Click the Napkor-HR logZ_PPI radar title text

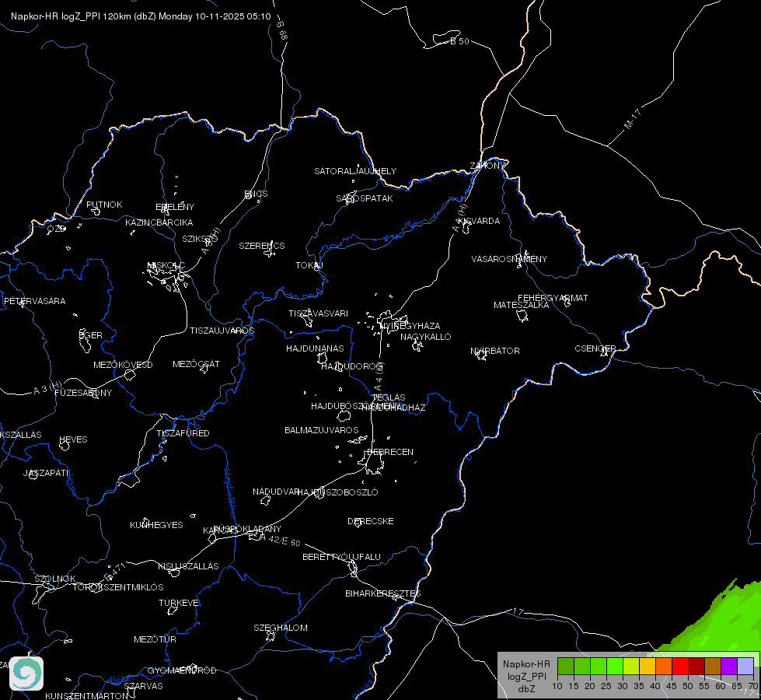pos(141,16)
